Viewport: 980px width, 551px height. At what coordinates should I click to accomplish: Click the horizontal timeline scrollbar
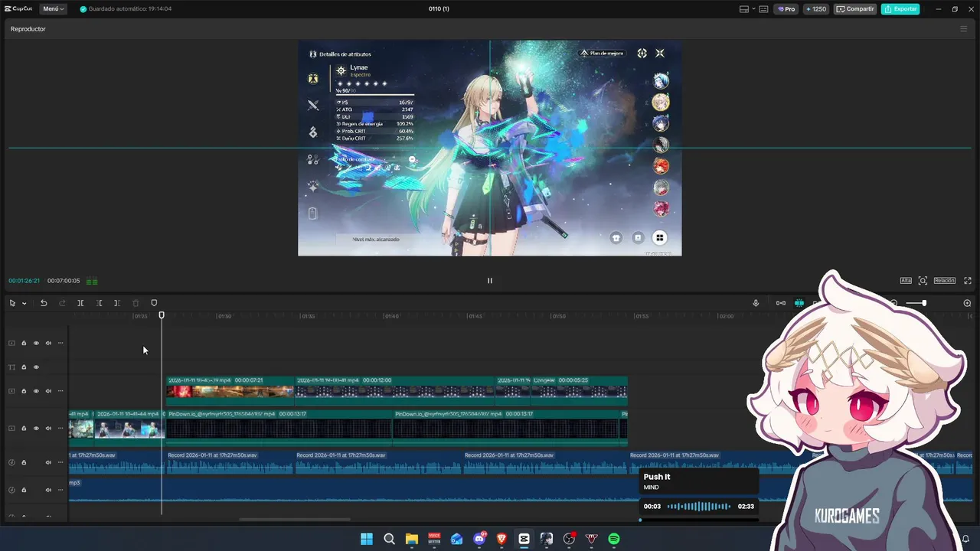pos(295,520)
